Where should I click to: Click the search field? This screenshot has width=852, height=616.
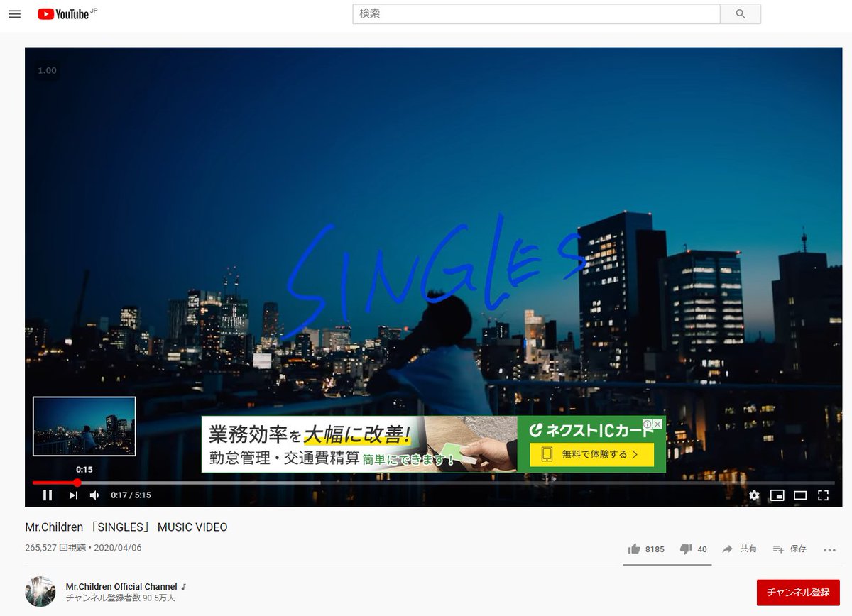(536, 13)
